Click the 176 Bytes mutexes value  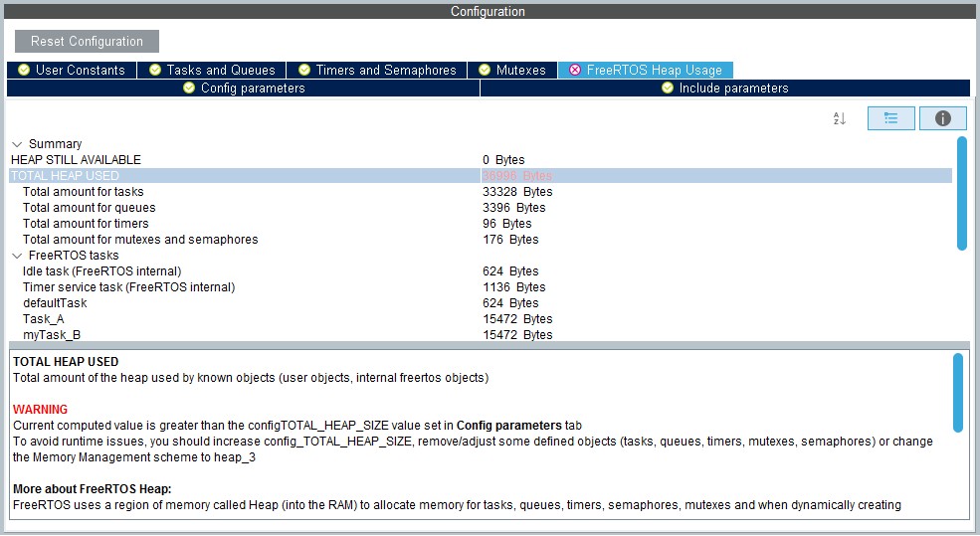(x=510, y=240)
